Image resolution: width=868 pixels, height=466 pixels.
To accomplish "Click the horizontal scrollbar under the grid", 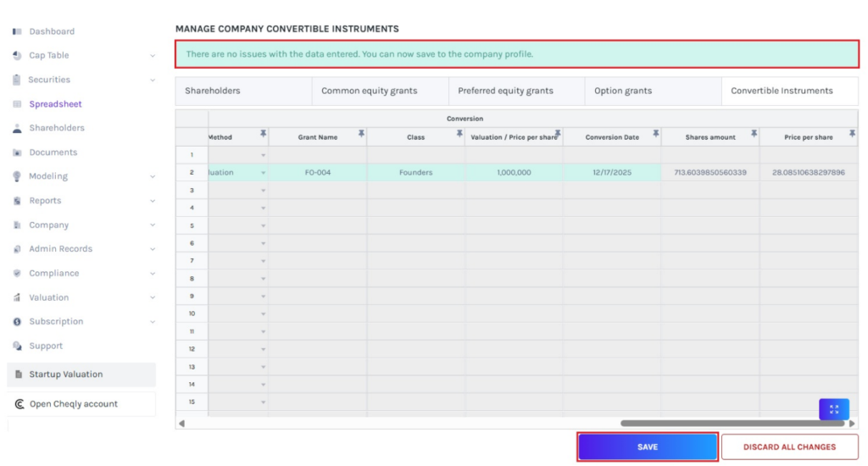I will [732, 423].
